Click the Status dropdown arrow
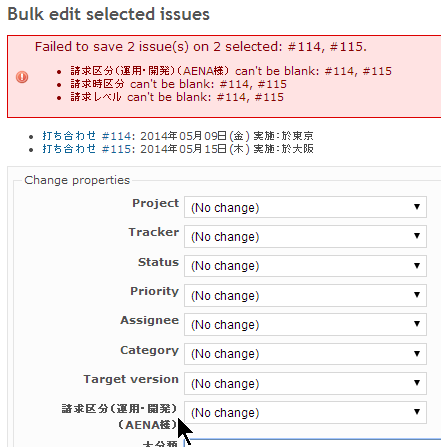 point(417,266)
